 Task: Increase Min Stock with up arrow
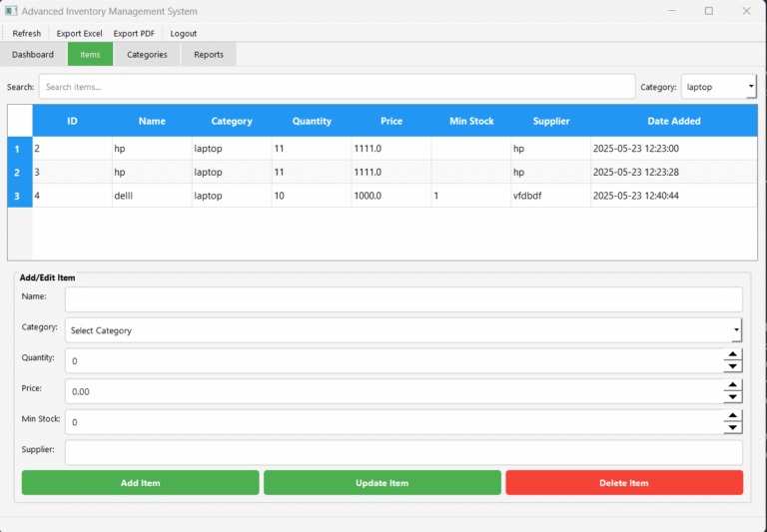click(x=733, y=415)
